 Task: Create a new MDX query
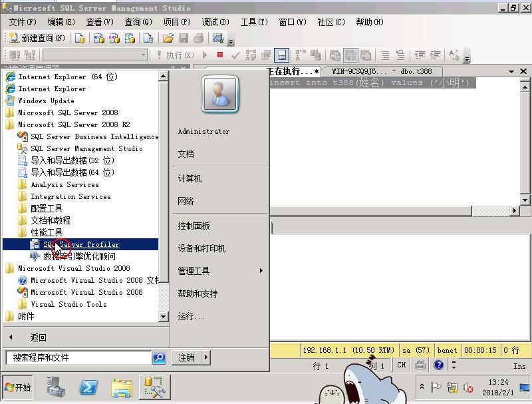tap(98, 41)
